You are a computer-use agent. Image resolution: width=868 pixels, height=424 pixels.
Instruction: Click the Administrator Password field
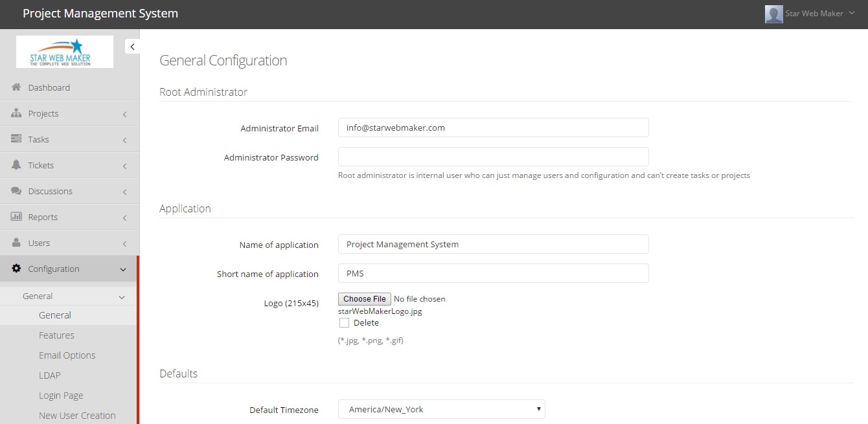(493, 157)
